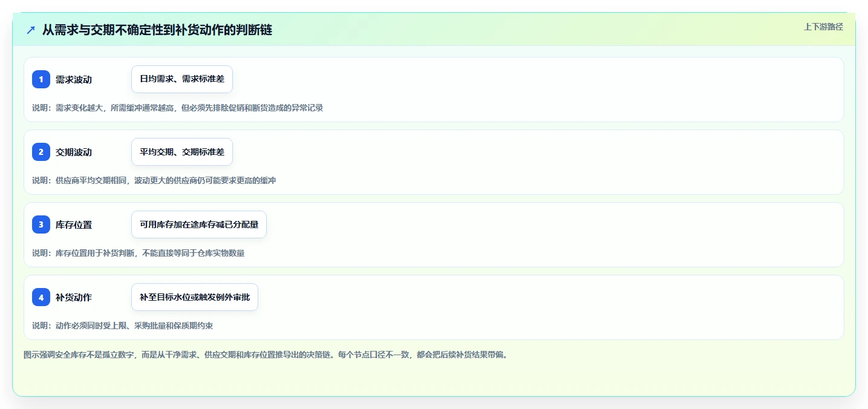Image resolution: width=868 pixels, height=409 pixels.
Task: Click the note starting 说明：库存位置用于补货判断
Action: [x=139, y=253]
